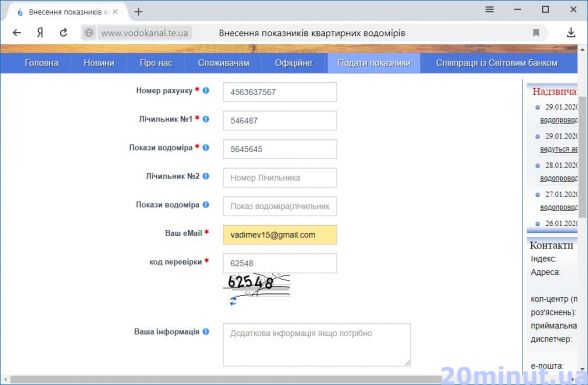Click the vertical page scrollbar thumb
The image size is (588, 385).
click(582, 157)
